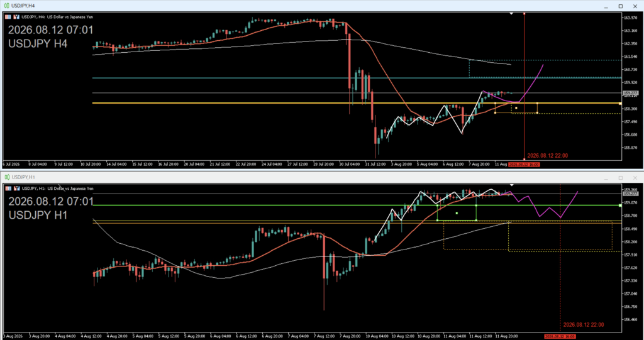The image size is (644, 340).
Task: Click H4 header 'US Dollar vs Japanese Yen'
Action: tap(70, 17)
